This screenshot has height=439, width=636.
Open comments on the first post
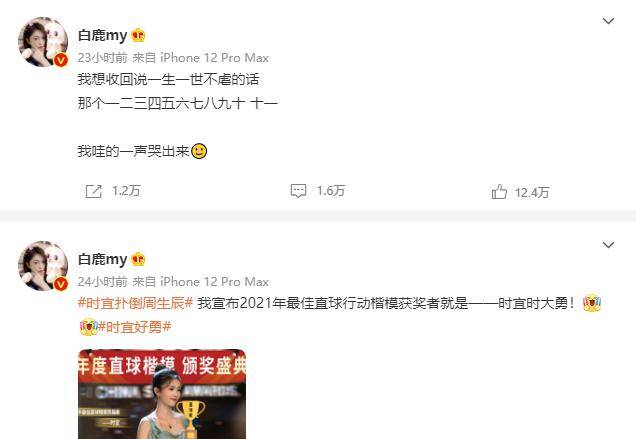point(298,191)
